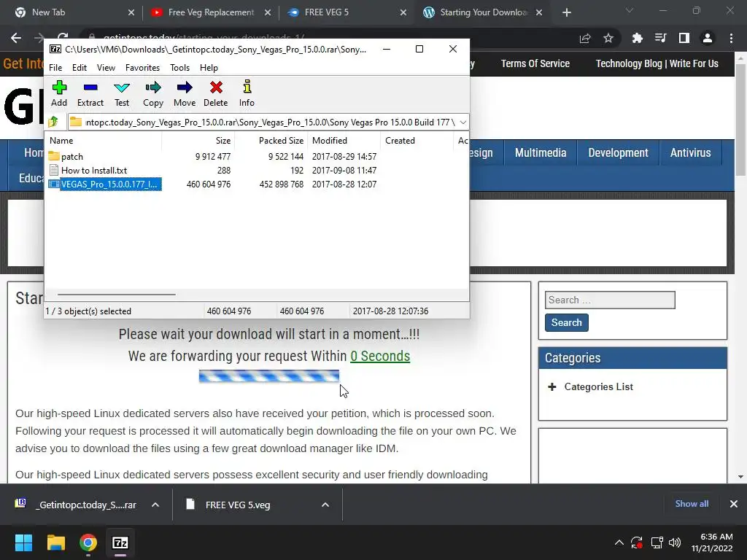Open Info for the selected file

[x=247, y=94]
